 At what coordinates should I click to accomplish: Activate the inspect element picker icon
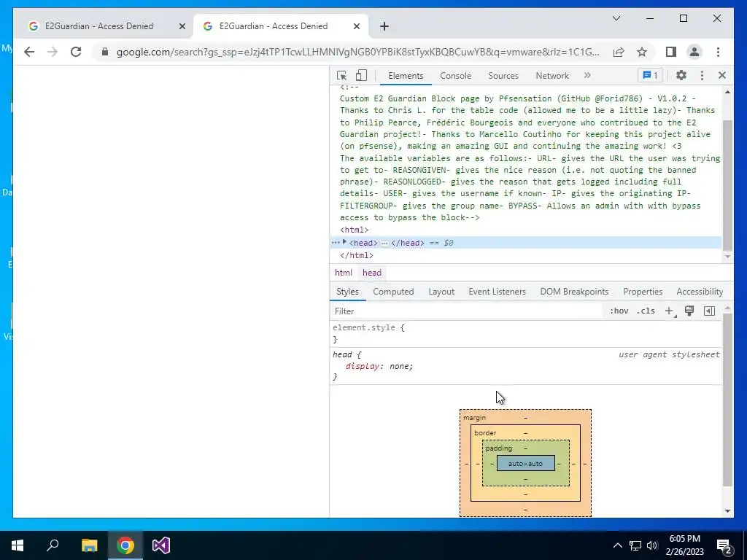(341, 75)
